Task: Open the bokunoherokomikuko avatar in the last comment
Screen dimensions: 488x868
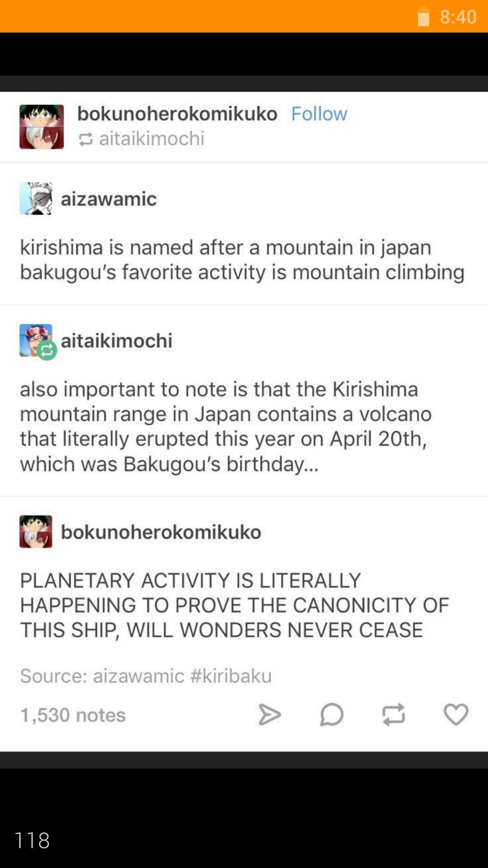Action: click(36, 532)
